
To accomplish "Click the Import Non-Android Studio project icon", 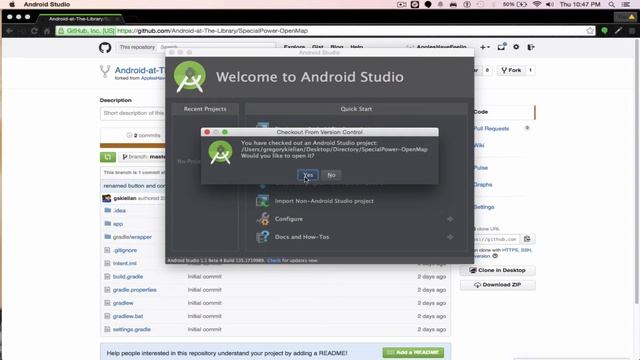I will [x=262, y=201].
